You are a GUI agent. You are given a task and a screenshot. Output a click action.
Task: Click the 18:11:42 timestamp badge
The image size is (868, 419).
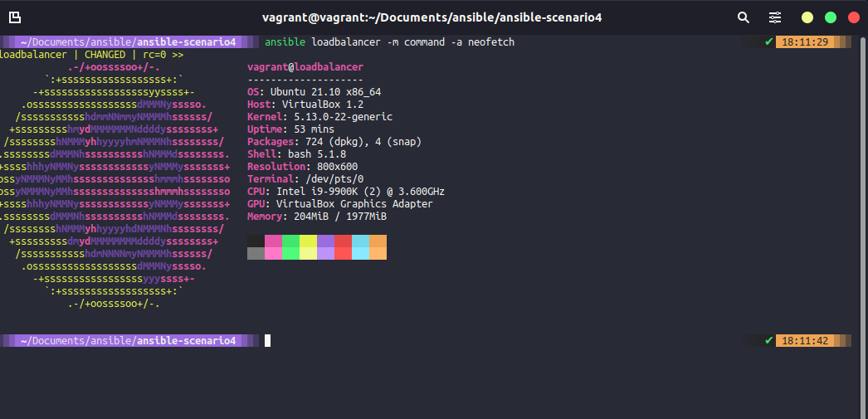(804, 340)
